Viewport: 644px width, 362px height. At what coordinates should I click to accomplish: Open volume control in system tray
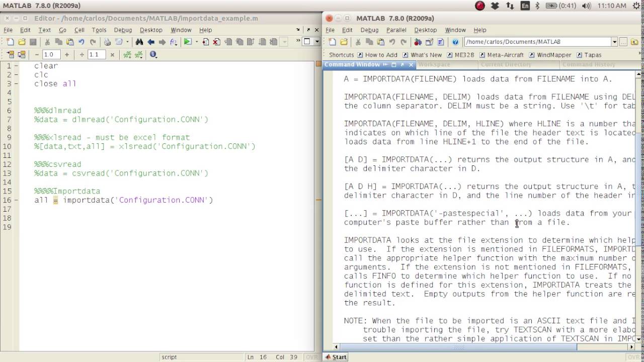point(586,6)
